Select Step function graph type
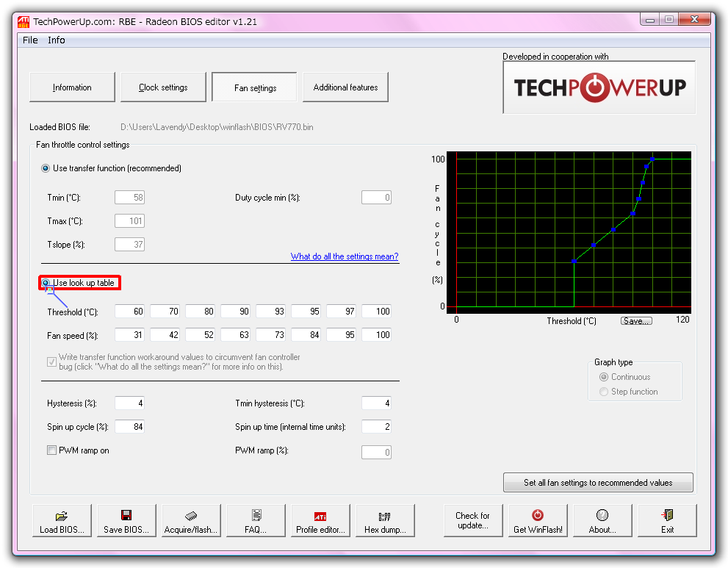The image size is (728, 568). click(x=604, y=392)
